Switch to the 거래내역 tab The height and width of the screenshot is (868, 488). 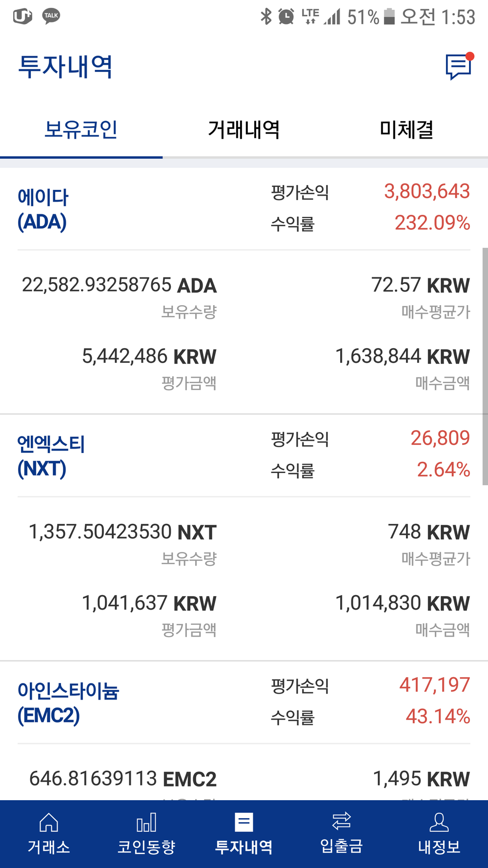pyautogui.click(x=244, y=130)
